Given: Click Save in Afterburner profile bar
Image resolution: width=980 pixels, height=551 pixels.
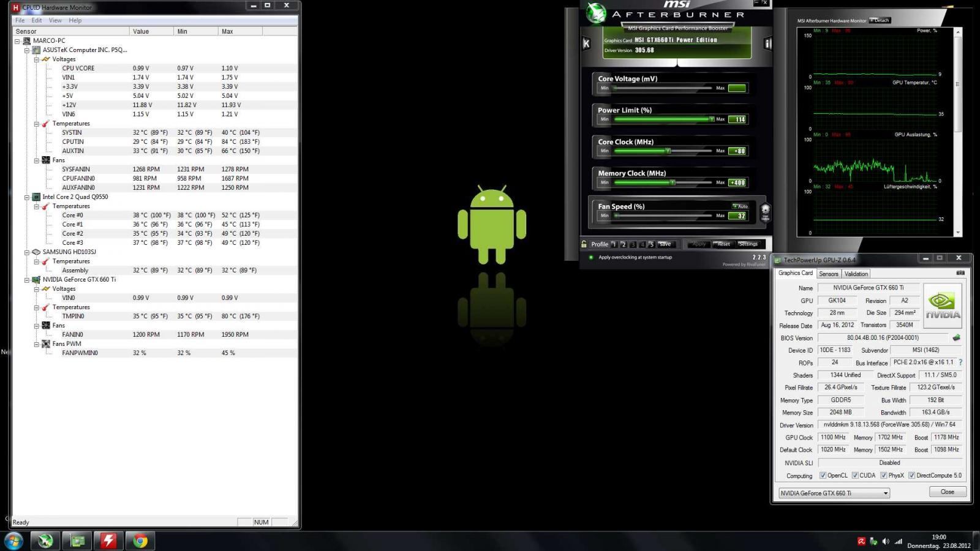Looking at the screenshot, I should [665, 244].
